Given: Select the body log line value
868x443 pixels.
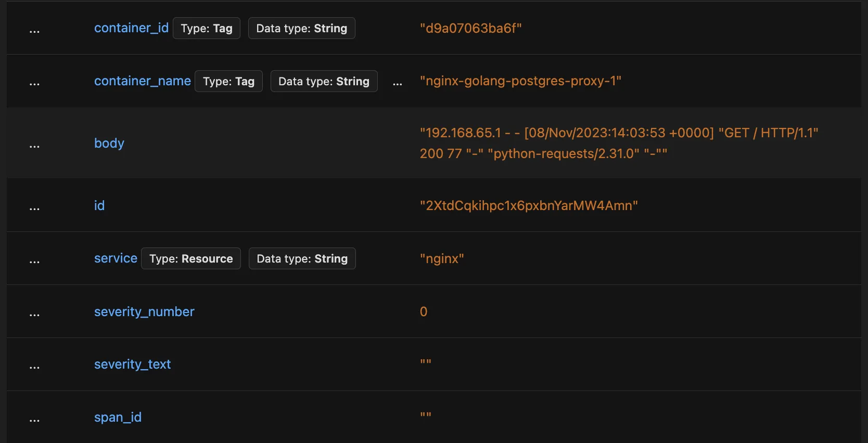Looking at the screenshot, I should click(x=619, y=144).
